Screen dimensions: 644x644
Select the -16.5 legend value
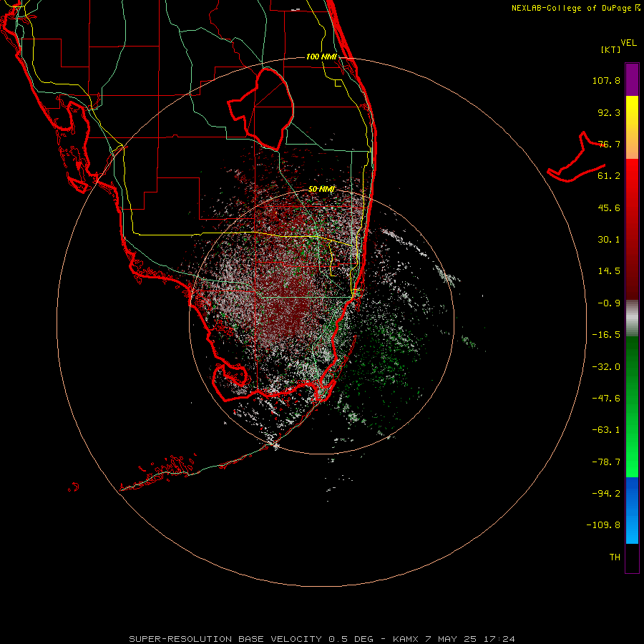pos(606,335)
